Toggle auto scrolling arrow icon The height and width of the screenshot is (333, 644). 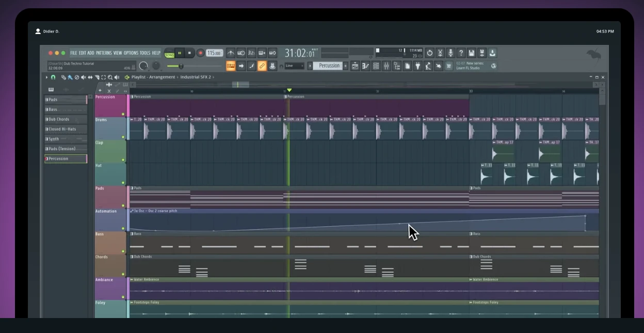(x=241, y=66)
